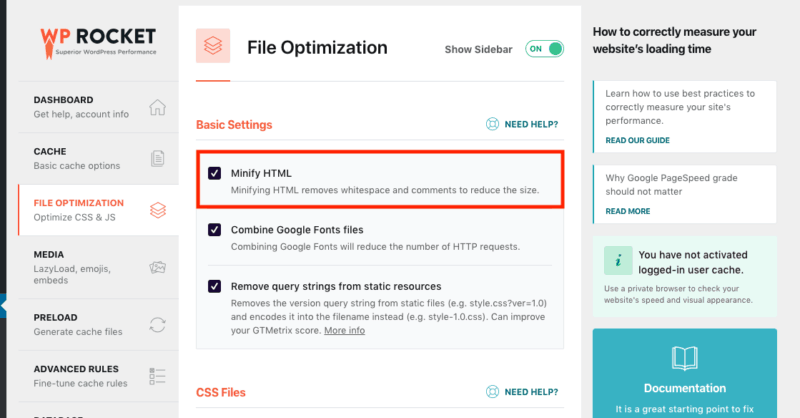
Task: Click the Documentation book icon
Action: tap(685, 358)
